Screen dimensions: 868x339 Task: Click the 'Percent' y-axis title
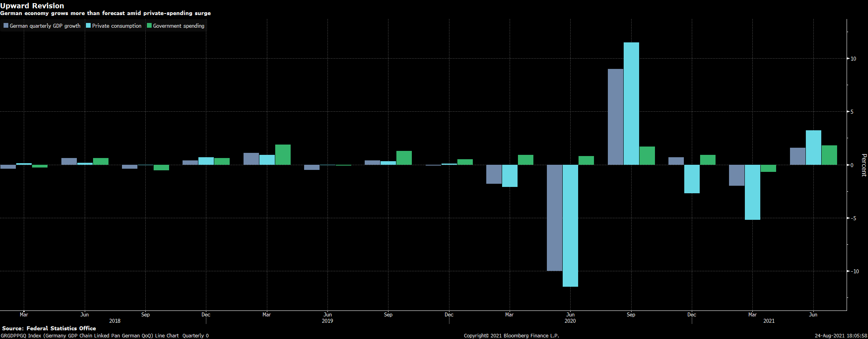864,165
